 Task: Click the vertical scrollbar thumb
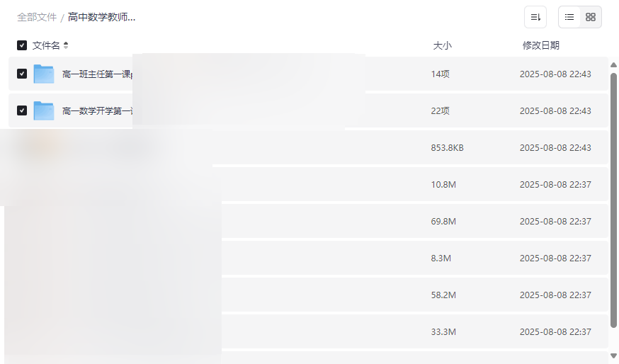point(613,198)
